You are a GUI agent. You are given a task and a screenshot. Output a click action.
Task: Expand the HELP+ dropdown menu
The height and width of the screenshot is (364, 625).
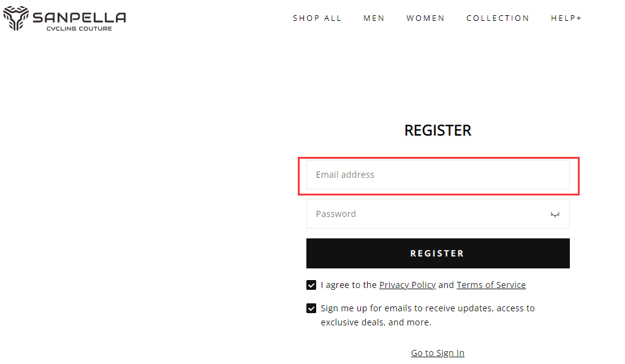click(x=566, y=18)
